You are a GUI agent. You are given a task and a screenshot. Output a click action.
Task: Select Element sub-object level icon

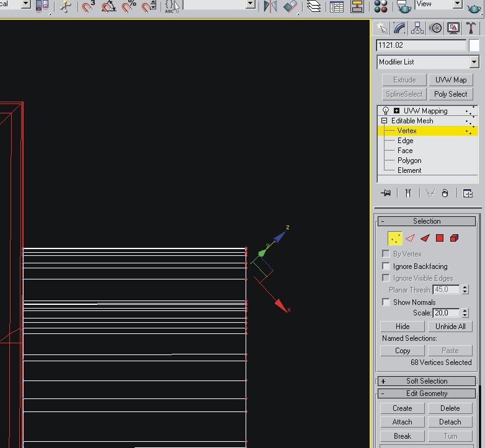coord(454,238)
